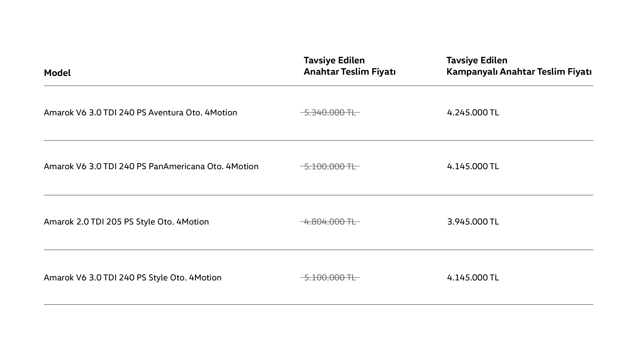Click the PanAmericana crossed-out 5.100.000 TL price
The width and height of the screenshot is (644, 362).
[330, 167]
